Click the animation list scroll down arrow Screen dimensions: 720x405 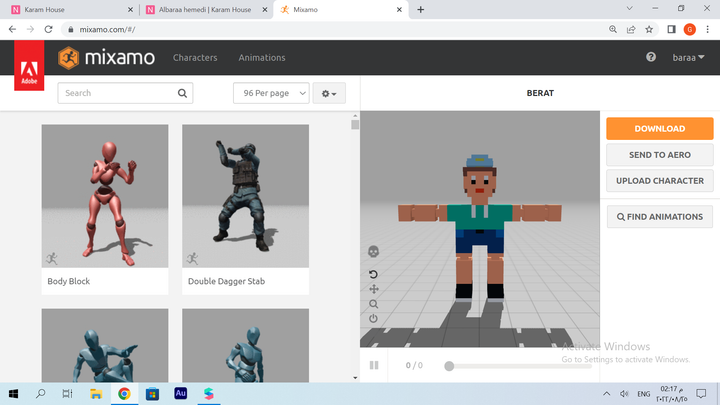[x=355, y=378]
